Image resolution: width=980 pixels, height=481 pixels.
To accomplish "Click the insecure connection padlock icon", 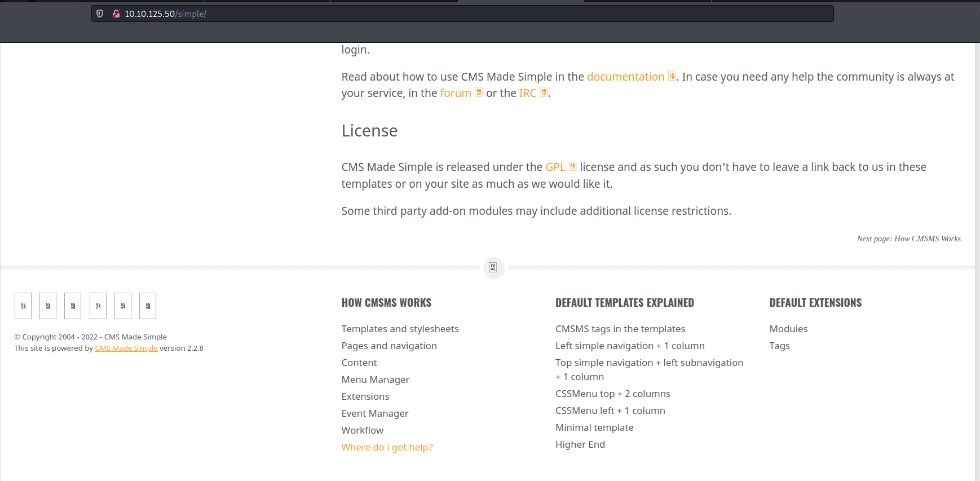I will pyautogui.click(x=116, y=14).
